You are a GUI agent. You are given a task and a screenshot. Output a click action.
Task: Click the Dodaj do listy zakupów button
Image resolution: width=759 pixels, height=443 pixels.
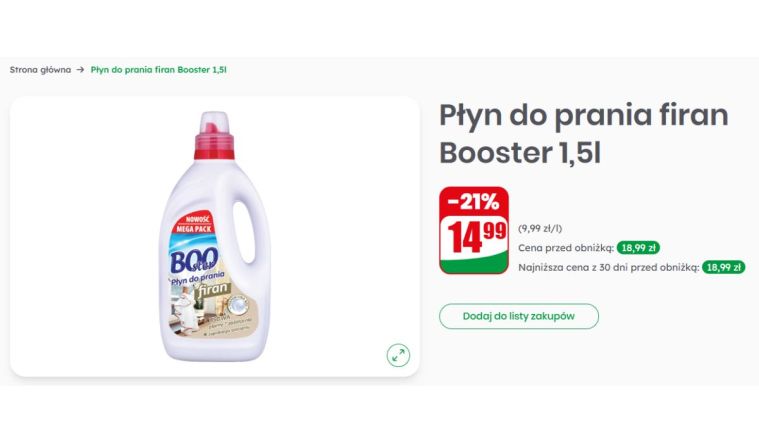(x=518, y=316)
